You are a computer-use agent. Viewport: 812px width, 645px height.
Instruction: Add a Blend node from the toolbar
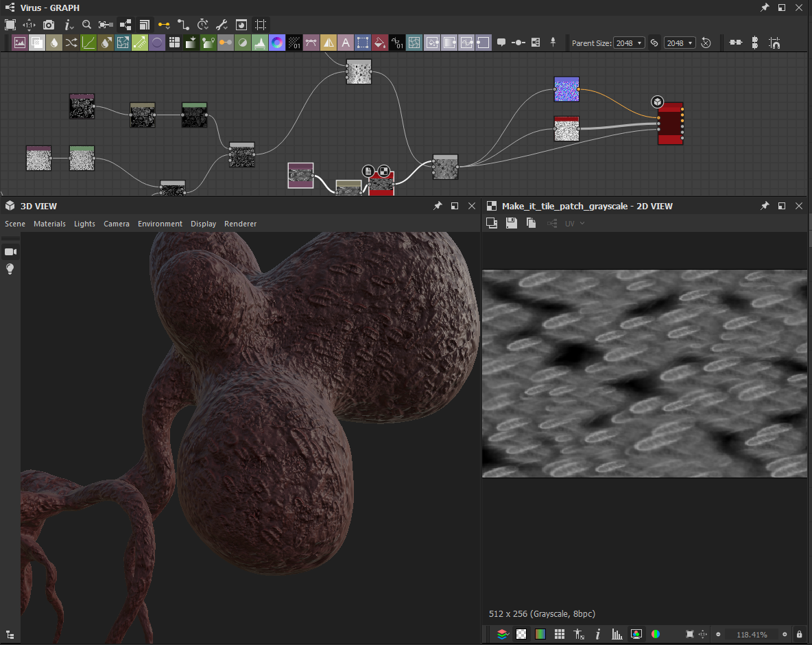(37, 43)
